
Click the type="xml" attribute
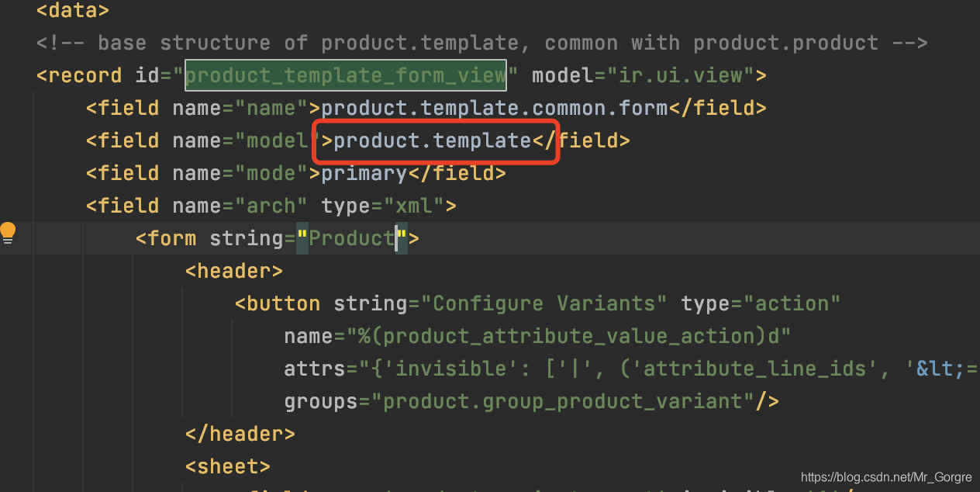tap(383, 206)
